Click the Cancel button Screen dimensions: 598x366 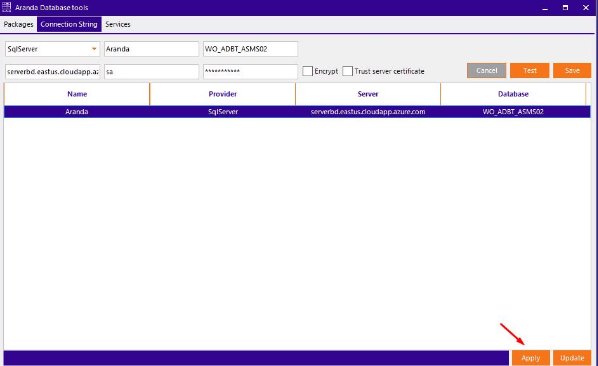coord(486,71)
